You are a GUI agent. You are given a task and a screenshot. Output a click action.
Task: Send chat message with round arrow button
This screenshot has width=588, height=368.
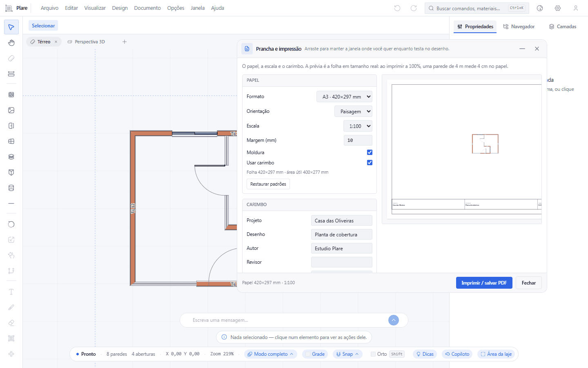coord(394,320)
